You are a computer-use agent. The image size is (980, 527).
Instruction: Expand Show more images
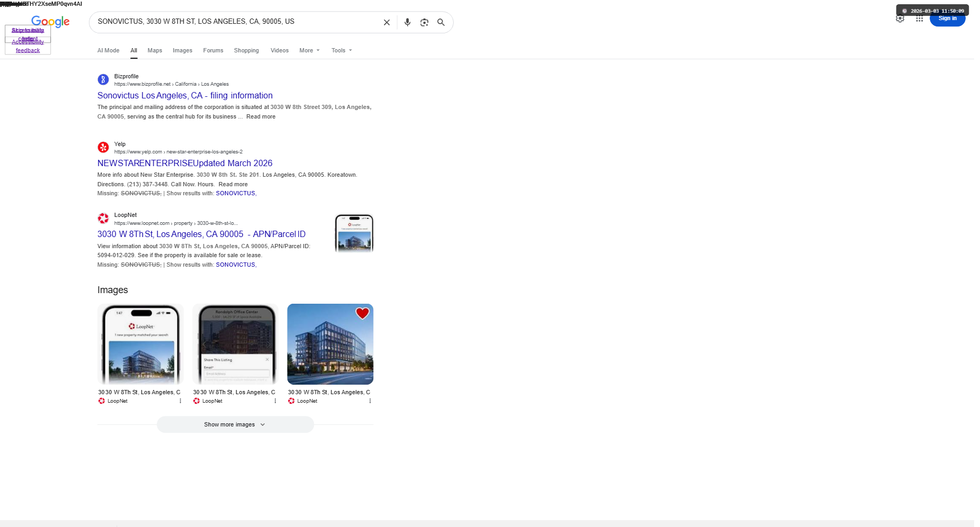click(x=235, y=425)
